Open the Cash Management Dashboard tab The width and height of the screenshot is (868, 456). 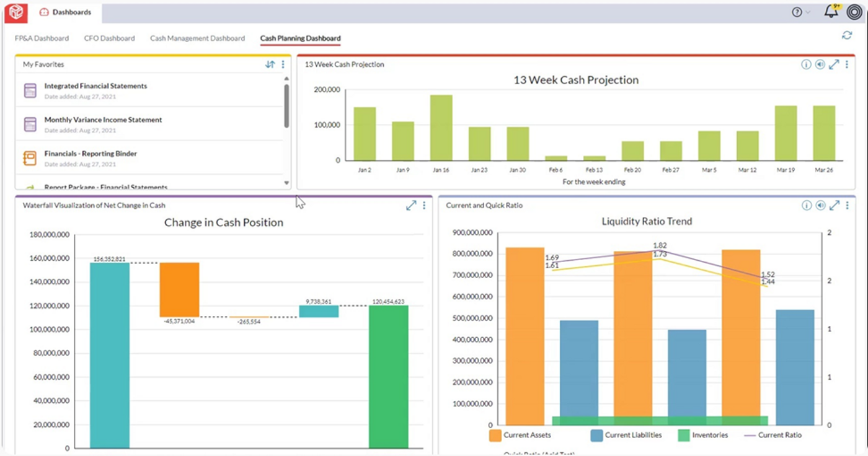pos(197,38)
